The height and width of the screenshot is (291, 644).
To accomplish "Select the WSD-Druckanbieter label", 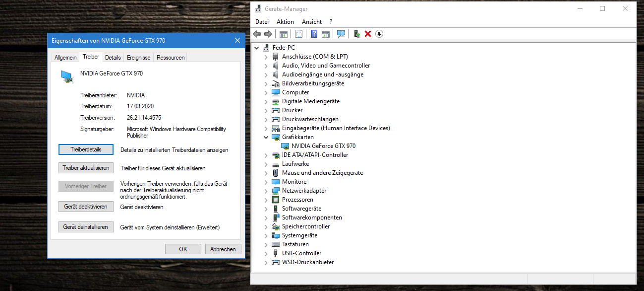I will 308,262.
